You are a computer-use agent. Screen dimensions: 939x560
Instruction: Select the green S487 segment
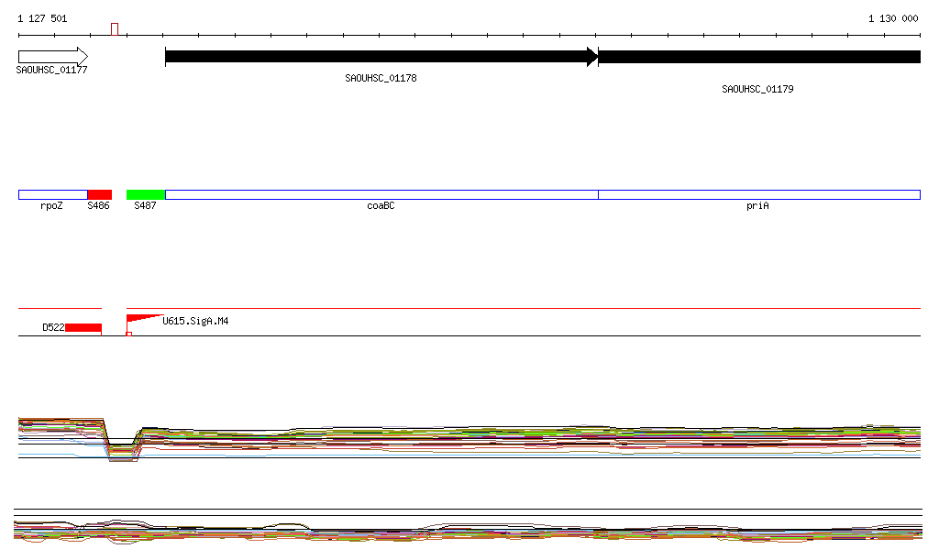[x=145, y=194]
